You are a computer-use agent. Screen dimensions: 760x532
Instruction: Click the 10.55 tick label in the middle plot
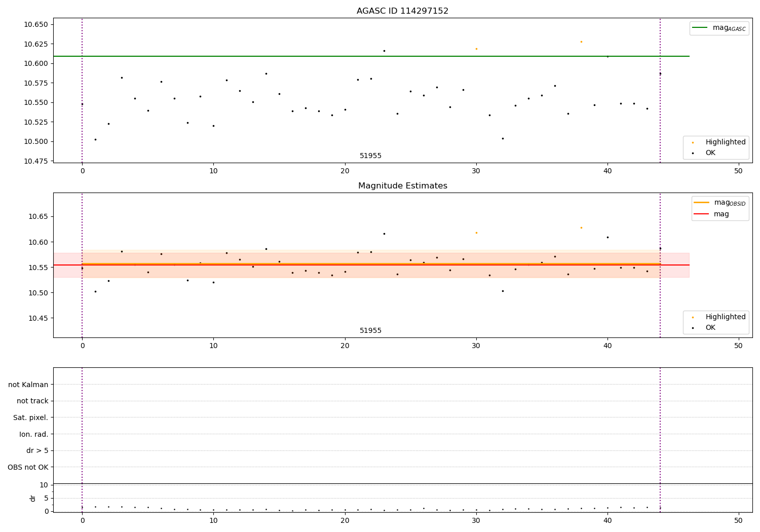pos(38,268)
